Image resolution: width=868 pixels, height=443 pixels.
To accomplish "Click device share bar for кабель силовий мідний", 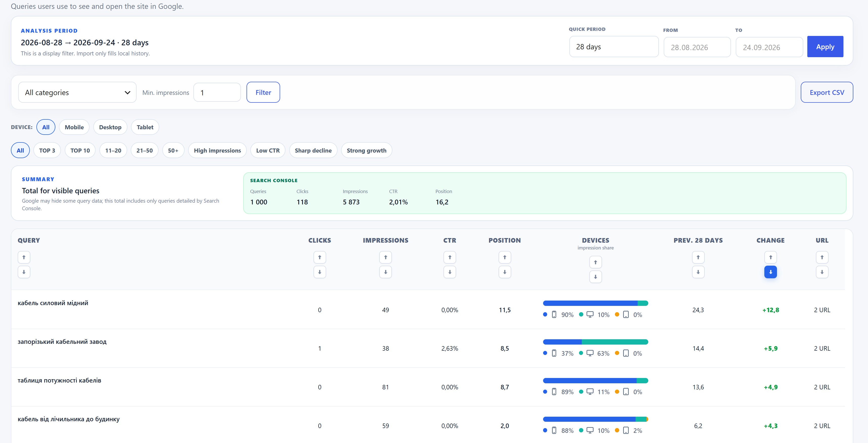I will (595, 303).
